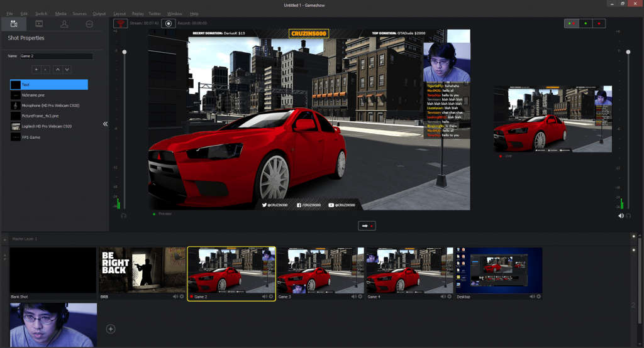Open the Sources menu

click(x=80, y=14)
